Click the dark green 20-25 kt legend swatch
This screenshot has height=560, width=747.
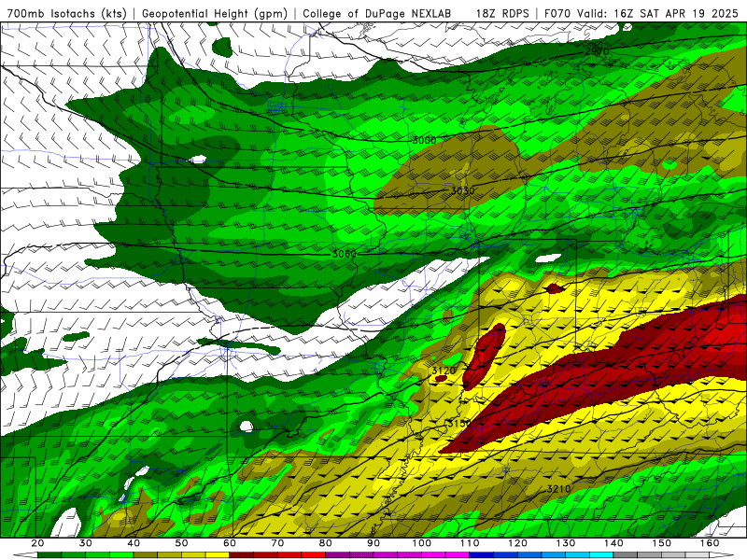49,555
